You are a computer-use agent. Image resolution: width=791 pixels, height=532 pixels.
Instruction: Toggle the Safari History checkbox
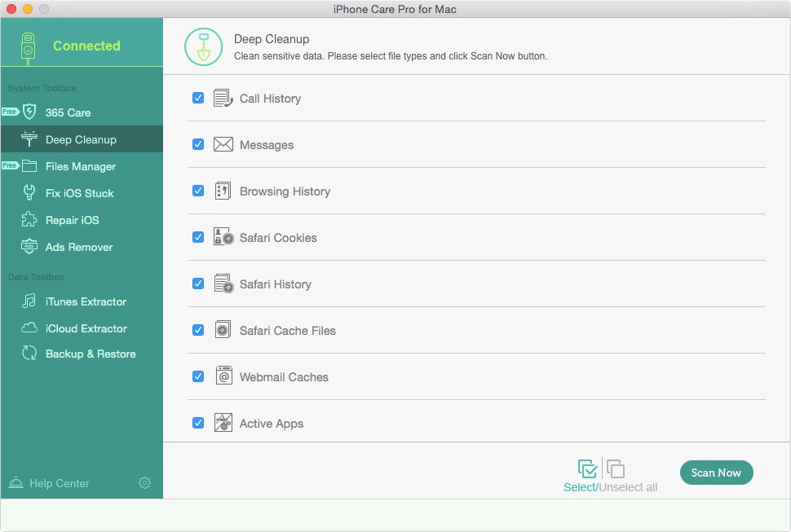point(198,284)
